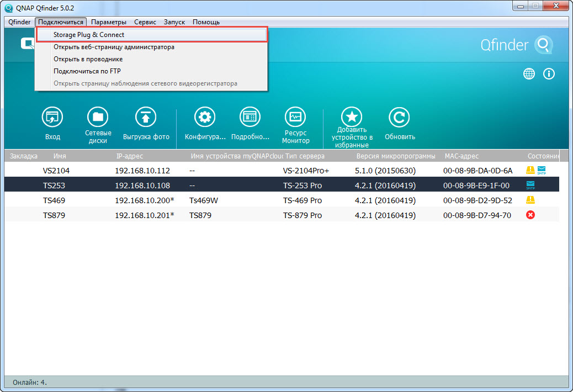Click IP address 192.168.10.112
573x392 pixels.
coord(142,171)
